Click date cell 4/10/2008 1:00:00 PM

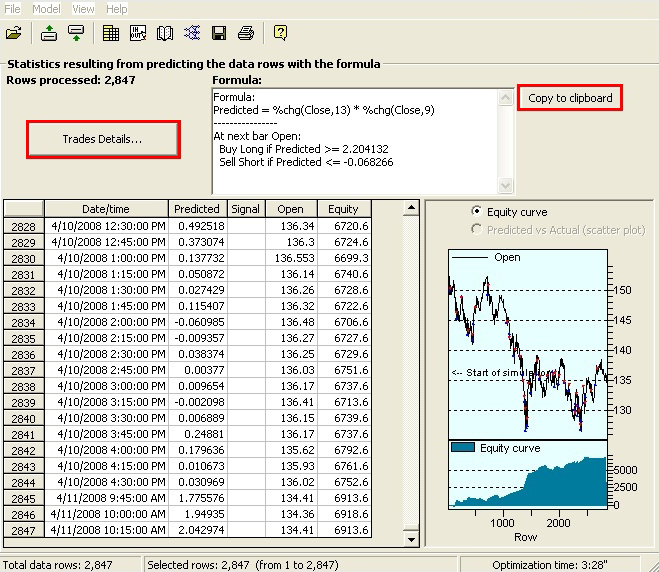click(x=106, y=258)
